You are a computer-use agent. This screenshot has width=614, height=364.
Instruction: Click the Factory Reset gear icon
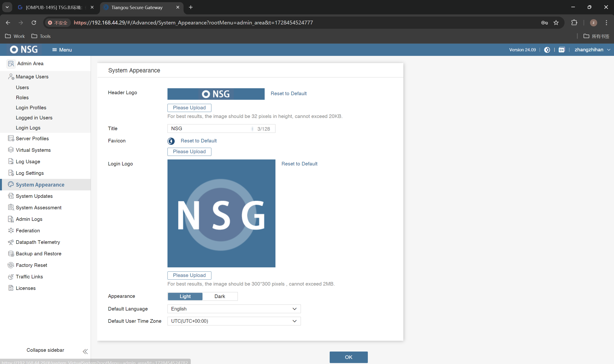point(11,265)
